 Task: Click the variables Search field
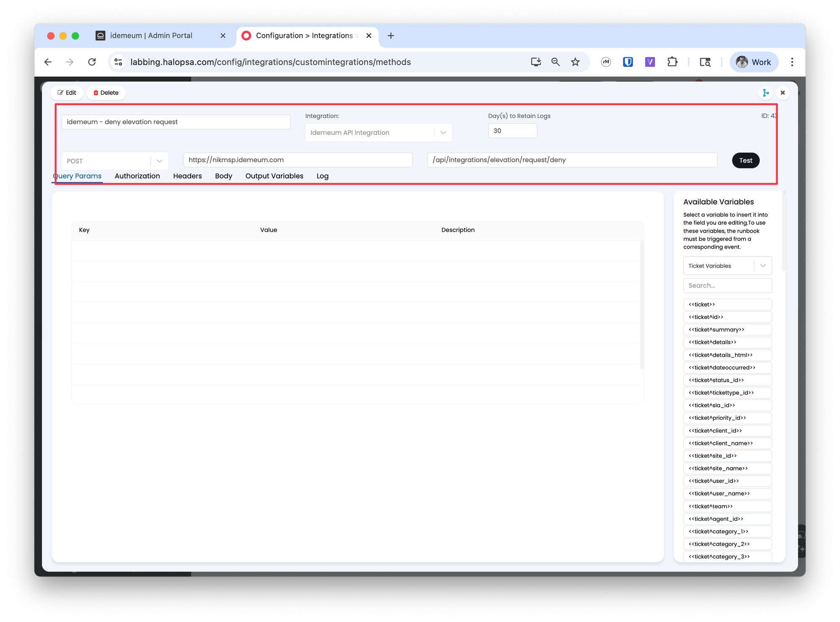click(x=727, y=286)
